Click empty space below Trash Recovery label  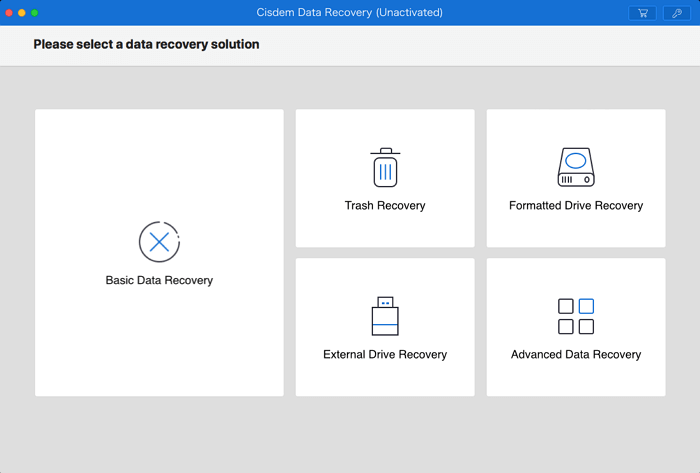[x=385, y=230]
